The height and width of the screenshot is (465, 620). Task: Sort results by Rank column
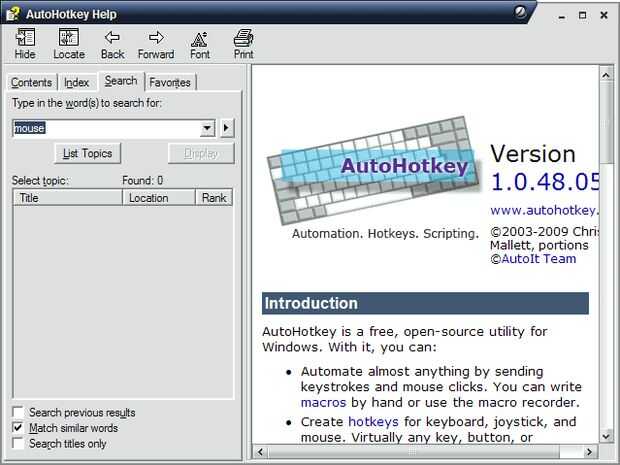214,198
